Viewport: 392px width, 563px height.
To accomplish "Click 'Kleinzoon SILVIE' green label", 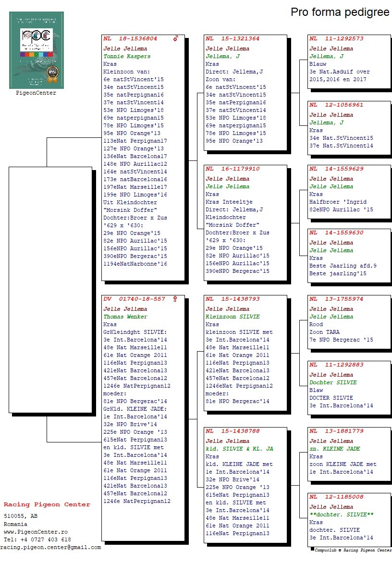I will point(233,317).
